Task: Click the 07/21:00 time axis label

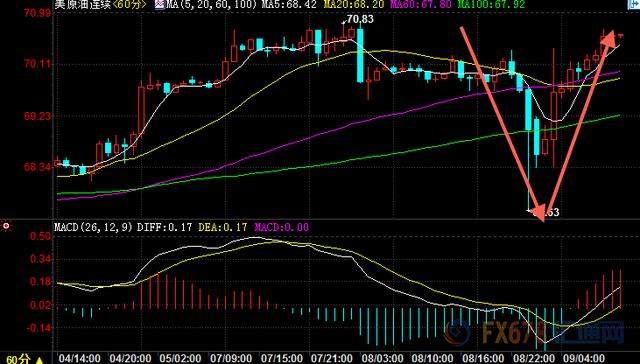Action: 331,359
